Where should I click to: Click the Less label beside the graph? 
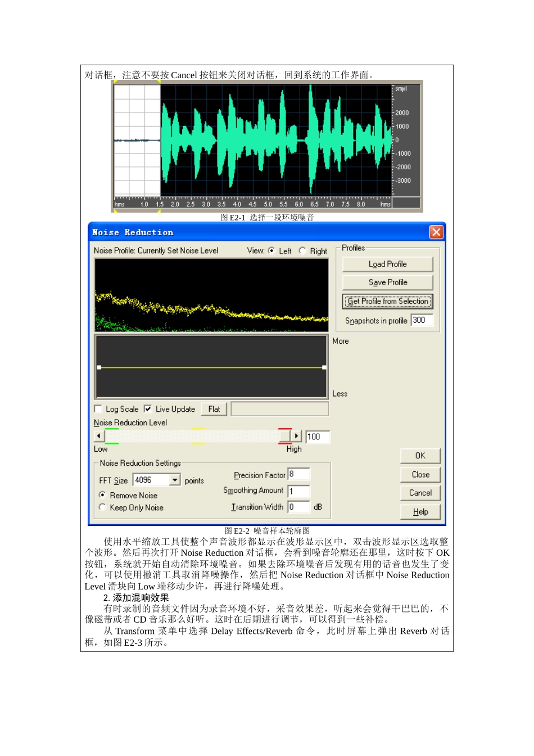point(340,394)
